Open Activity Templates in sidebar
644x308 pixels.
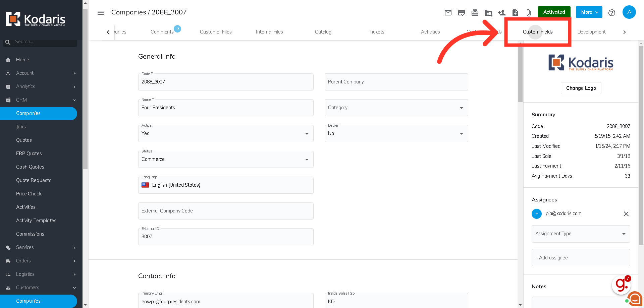(36, 221)
